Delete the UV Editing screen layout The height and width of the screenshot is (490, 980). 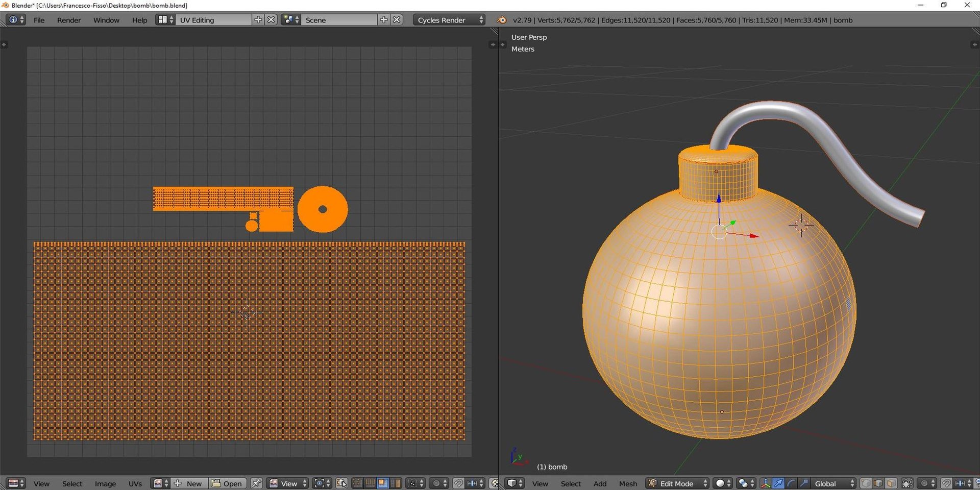(272, 20)
